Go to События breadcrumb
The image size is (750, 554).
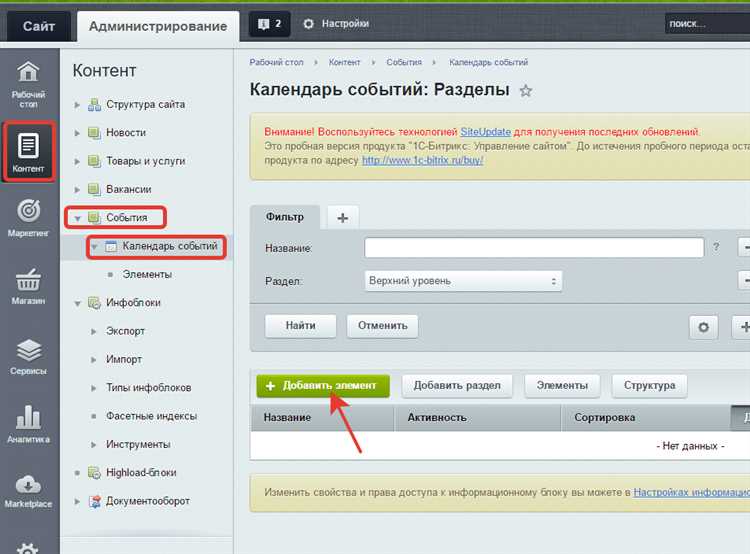coord(404,62)
